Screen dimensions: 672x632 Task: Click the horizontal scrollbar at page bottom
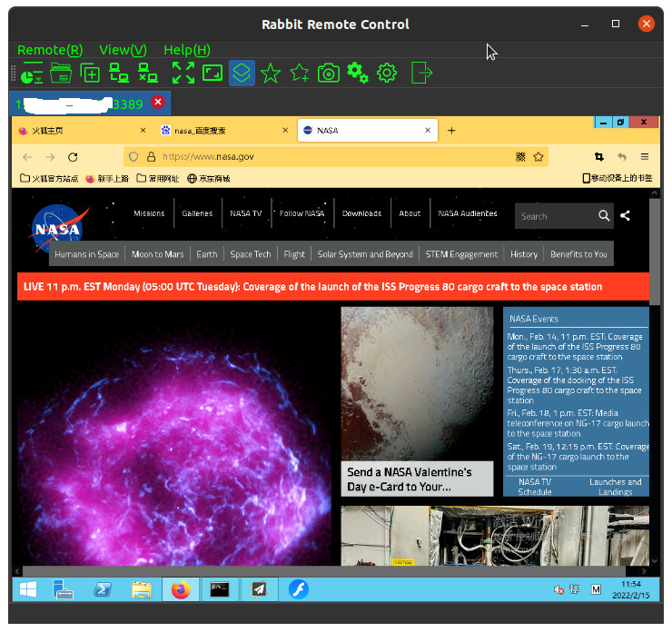coord(324,571)
